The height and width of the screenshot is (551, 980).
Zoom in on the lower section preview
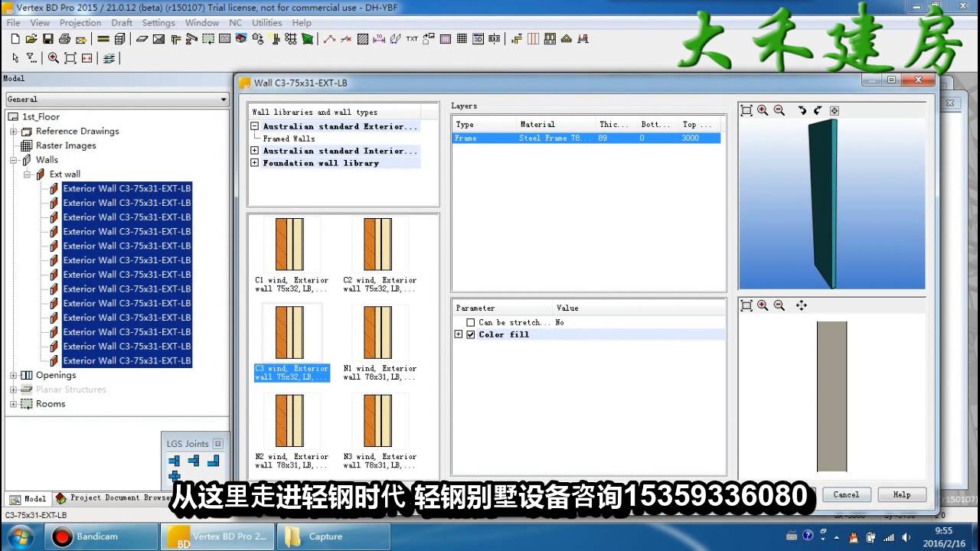coord(763,305)
